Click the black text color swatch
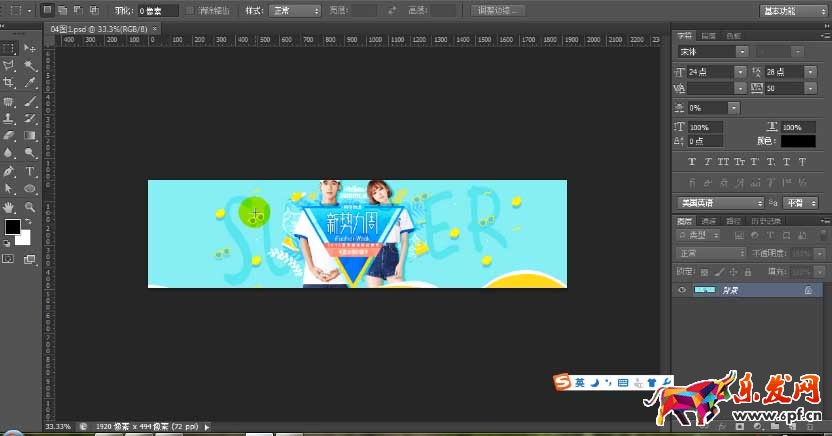The image size is (832, 436). (x=797, y=141)
